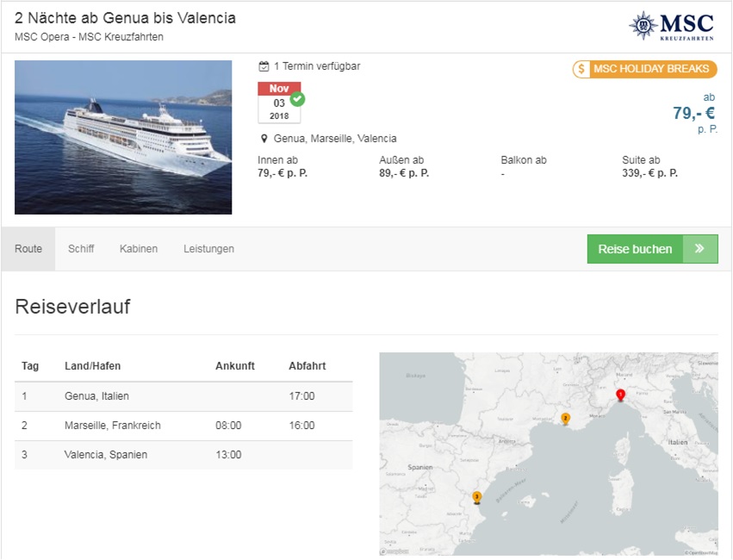Click the green checkmark on Nov 03 date
The width and height of the screenshot is (733, 560).
[297, 99]
